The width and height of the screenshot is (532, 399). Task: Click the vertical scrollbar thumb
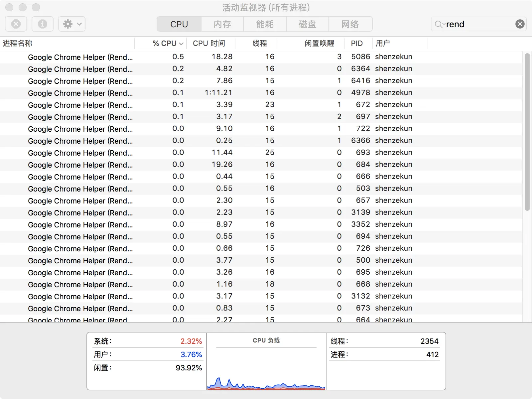(x=527, y=132)
